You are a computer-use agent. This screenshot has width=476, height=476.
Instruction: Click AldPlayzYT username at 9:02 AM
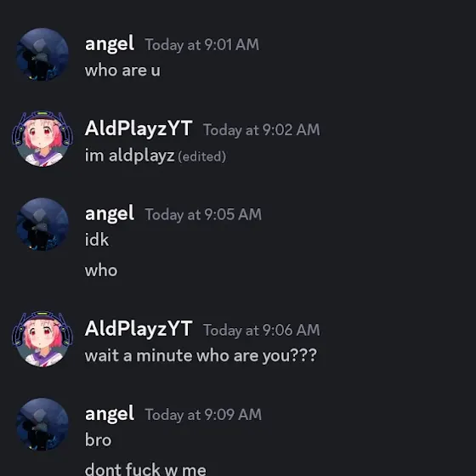139,128
